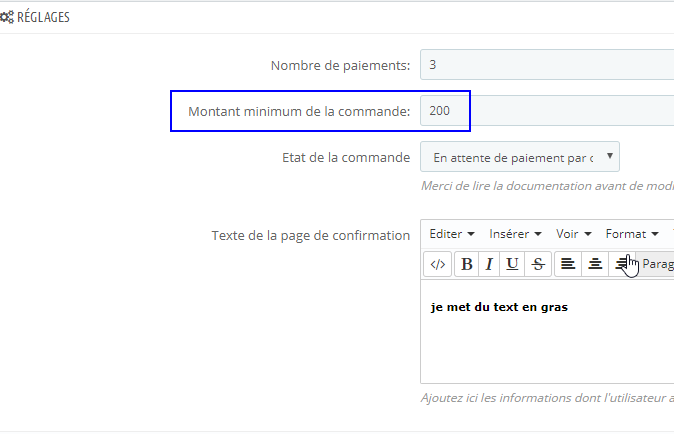Expand the Paragraph style dropdown
Image resolution: width=674 pixels, height=434 pixels.
[x=656, y=264]
